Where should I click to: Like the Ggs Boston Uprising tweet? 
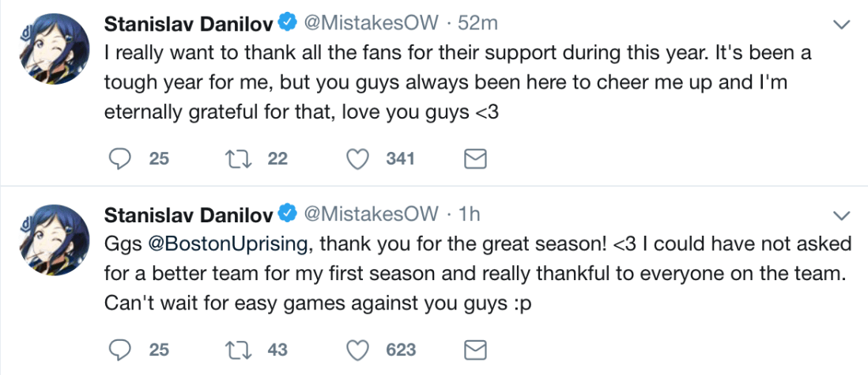pos(358,349)
